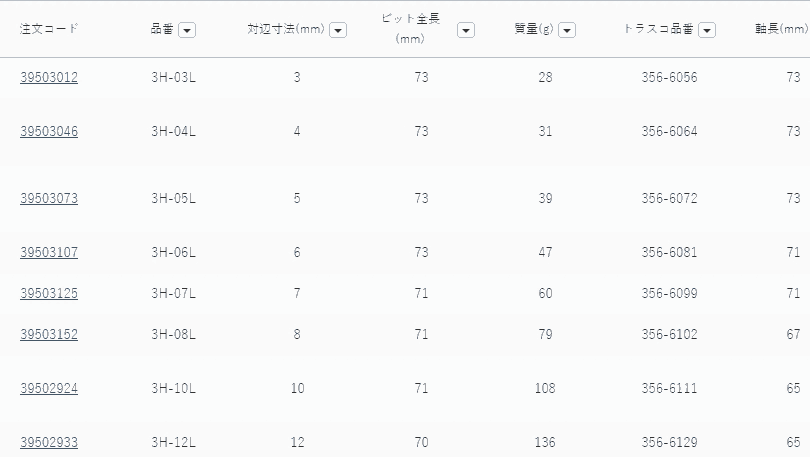Open order code link 39503125
810x457 pixels.
click(49, 293)
